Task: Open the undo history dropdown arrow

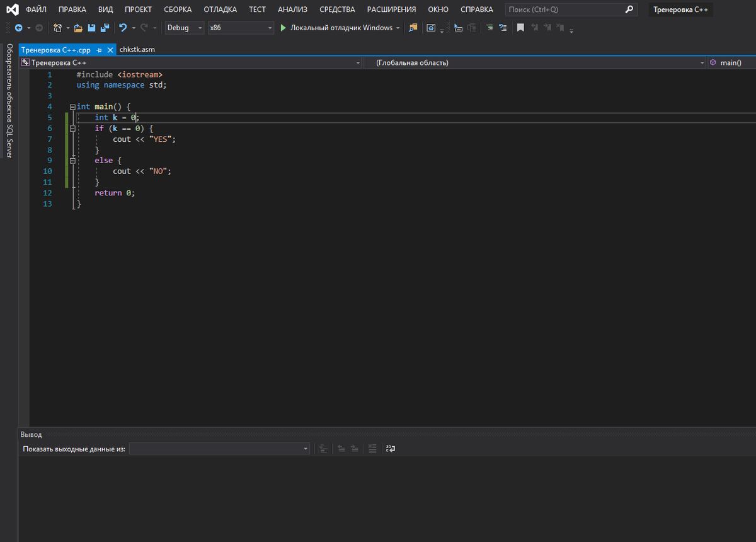Action: 134,28
